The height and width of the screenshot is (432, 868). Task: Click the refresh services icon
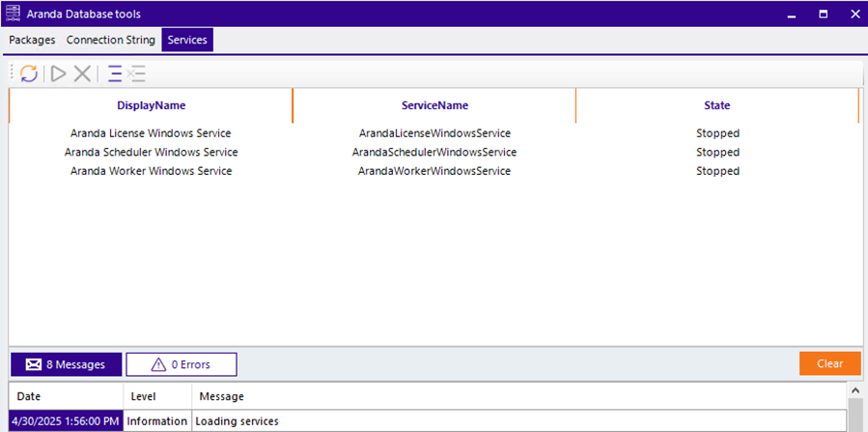click(29, 73)
